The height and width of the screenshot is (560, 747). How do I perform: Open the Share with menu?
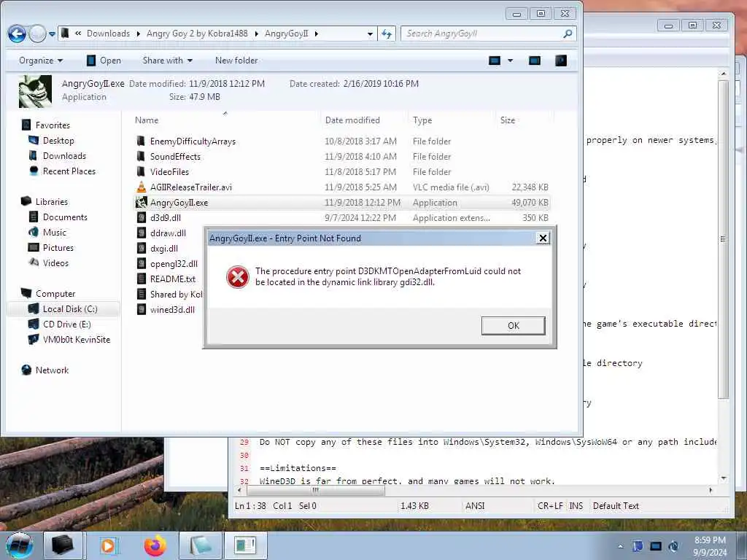click(167, 61)
